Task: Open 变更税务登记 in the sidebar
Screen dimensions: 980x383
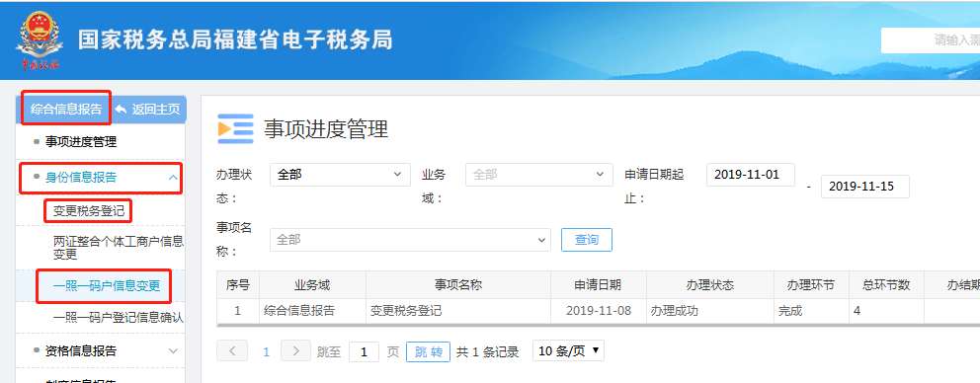Action: click(x=89, y=211)
